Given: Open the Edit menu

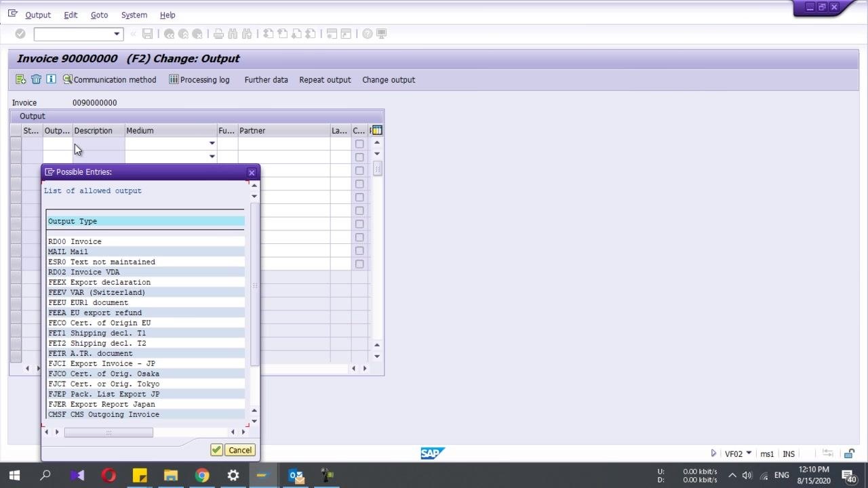Looking at the screenshot, I should pos(71,15).
